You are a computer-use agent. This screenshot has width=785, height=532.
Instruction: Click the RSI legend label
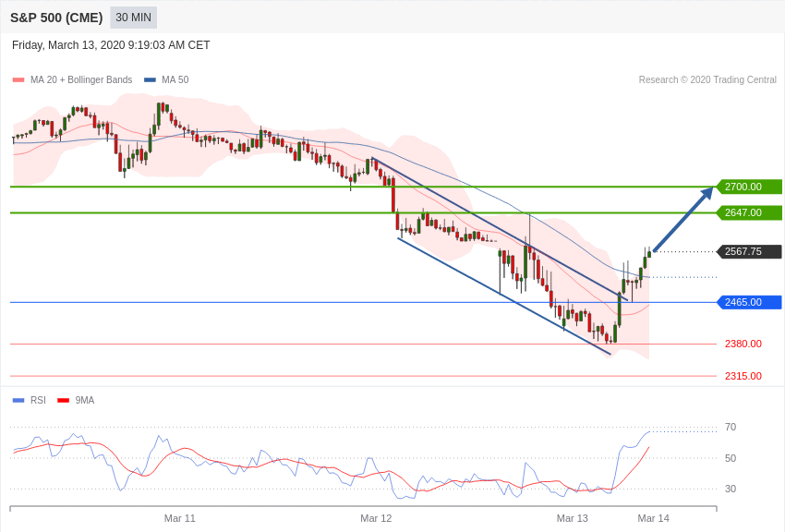38,400
